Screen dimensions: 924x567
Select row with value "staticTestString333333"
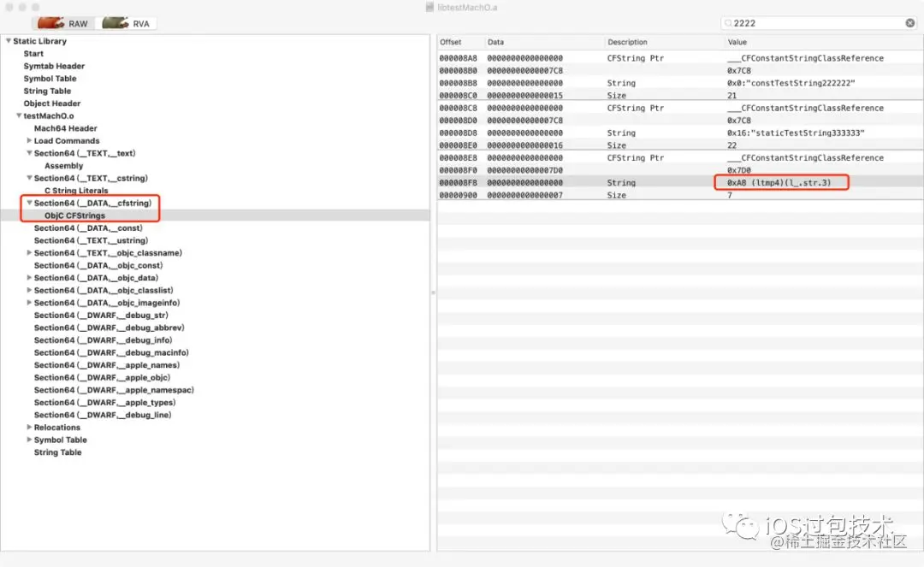pyautogui.click(x=680, y=133)
